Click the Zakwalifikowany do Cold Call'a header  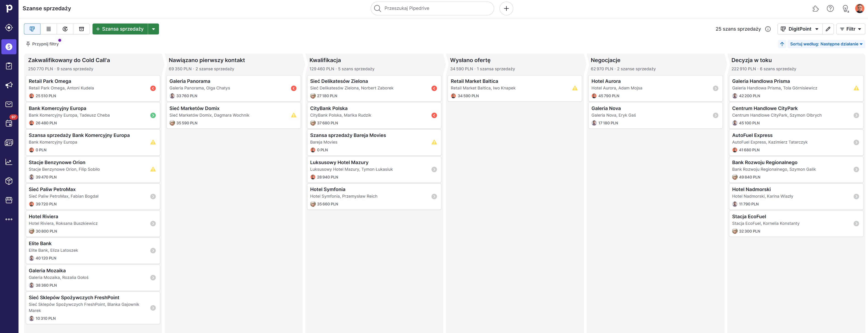[69, 60]
